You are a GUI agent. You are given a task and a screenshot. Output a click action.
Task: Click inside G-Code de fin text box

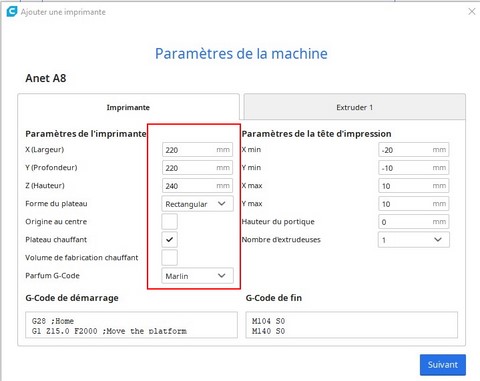(x=352, y=325)
